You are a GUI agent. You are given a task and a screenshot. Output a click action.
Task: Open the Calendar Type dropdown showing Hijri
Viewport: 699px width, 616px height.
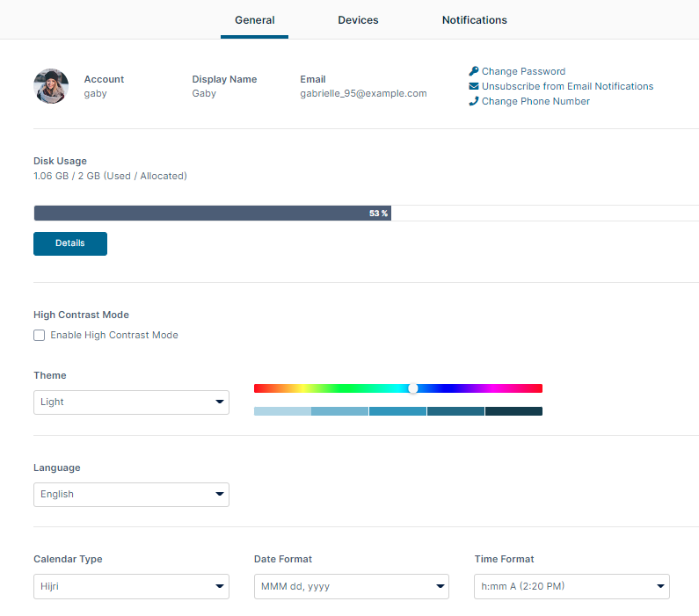(x=131, y=586)
